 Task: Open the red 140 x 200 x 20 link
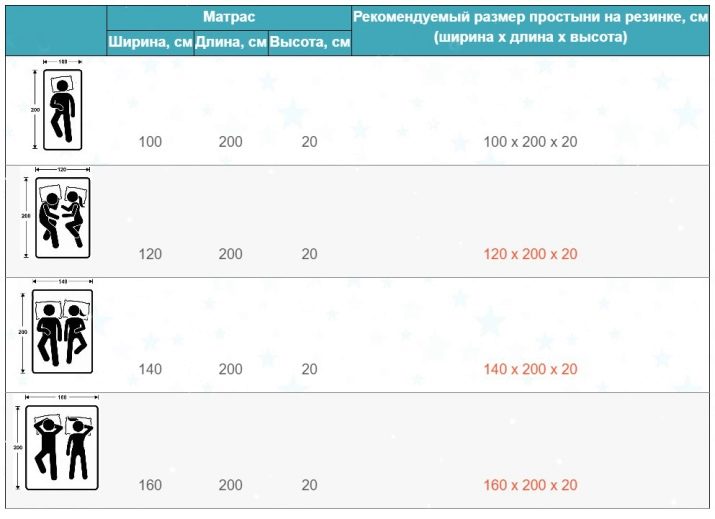point(530,369)
